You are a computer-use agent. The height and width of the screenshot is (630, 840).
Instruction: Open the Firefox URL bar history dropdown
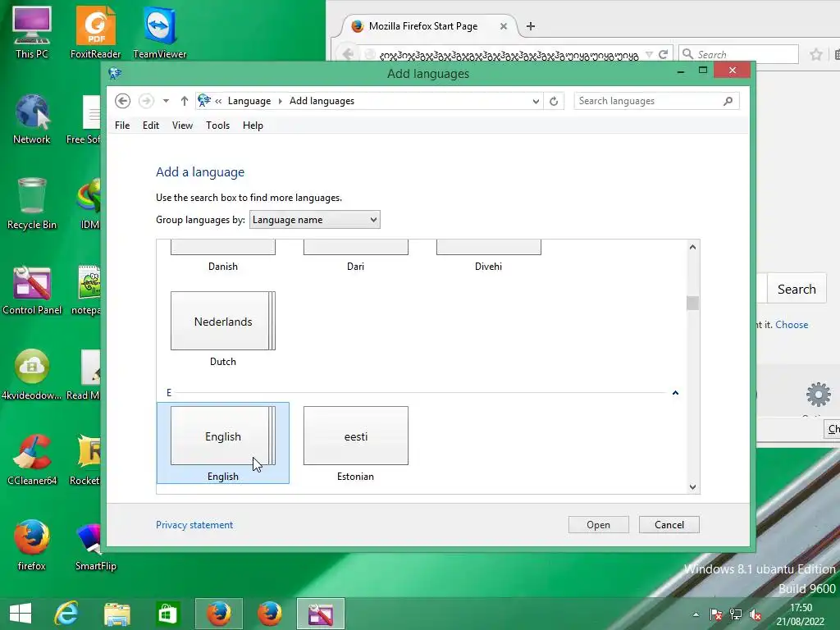point(650,55)
